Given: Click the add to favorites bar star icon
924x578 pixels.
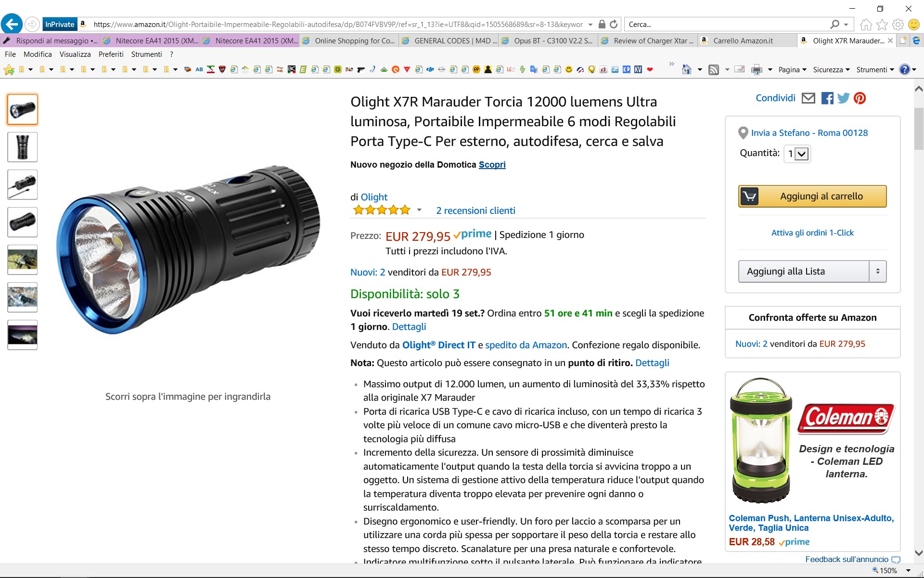Looking at the screenshot, I should pos(9,70).
